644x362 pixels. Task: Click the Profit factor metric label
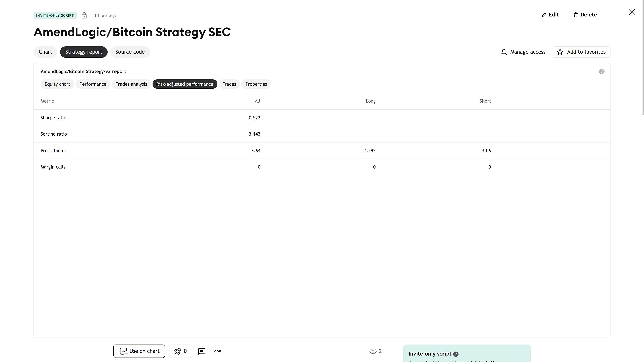[53, 151]
